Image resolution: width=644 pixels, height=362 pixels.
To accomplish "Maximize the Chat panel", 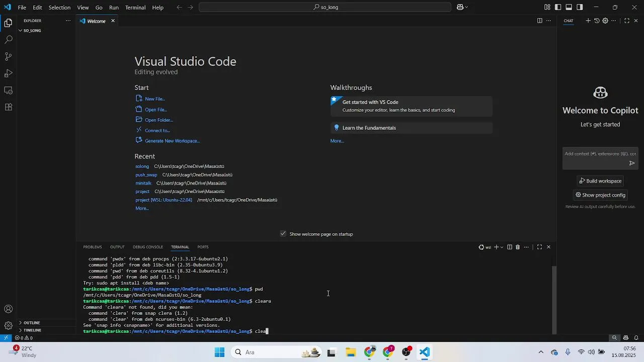I will [627, 21].
